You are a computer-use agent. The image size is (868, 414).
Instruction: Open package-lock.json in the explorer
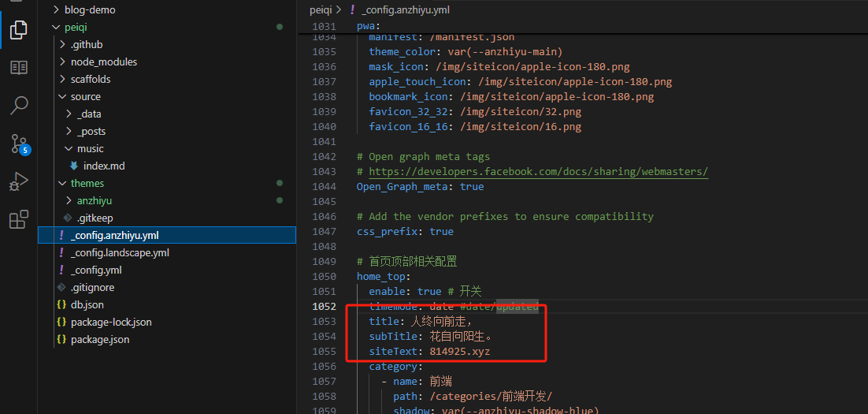[111, 322]
